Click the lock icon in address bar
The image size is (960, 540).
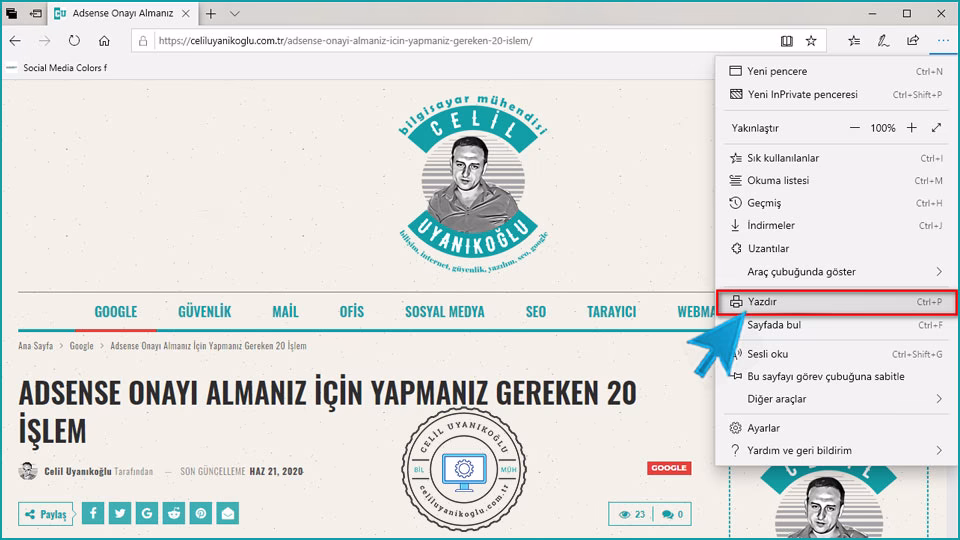click(143, 41)
